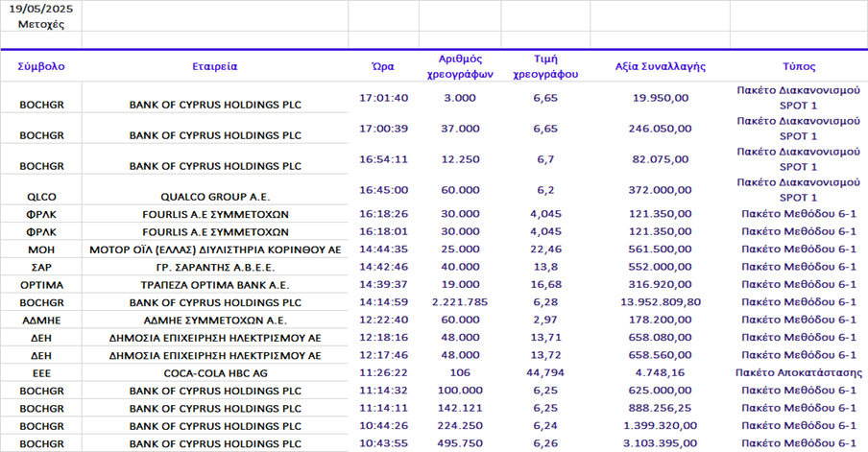Select quantity 142.121

[x=460, y=408]
